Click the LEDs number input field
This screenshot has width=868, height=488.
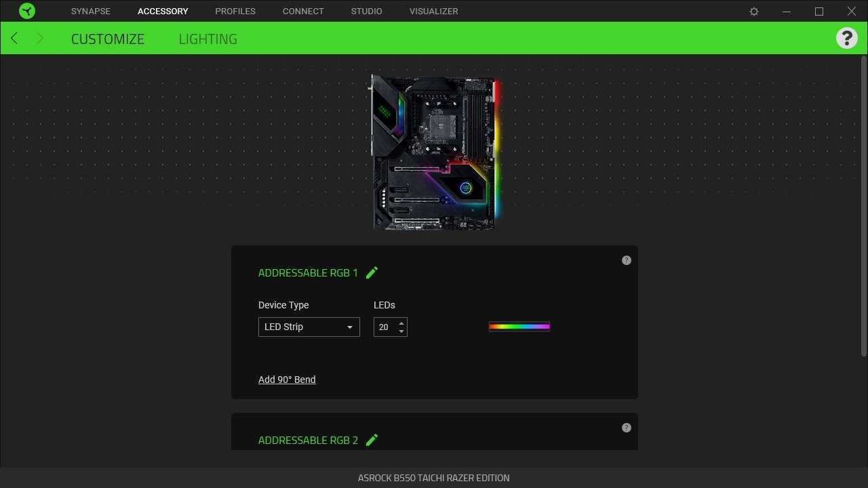point(384,327)
